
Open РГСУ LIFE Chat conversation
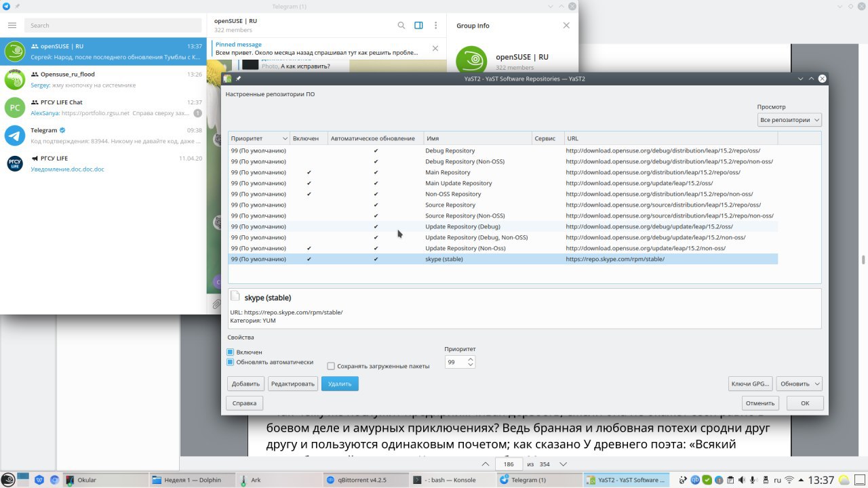coord(102,107)
